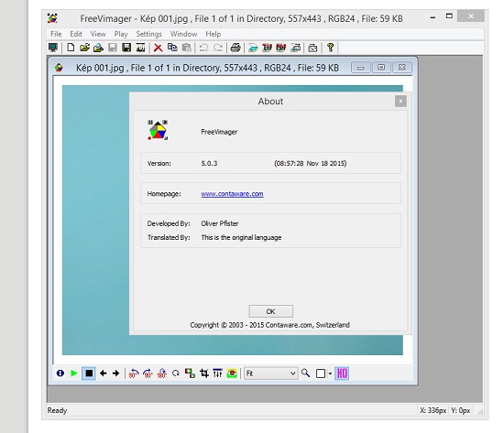Start slideshow with green play button
504x433 pixels.
(74, 373)
